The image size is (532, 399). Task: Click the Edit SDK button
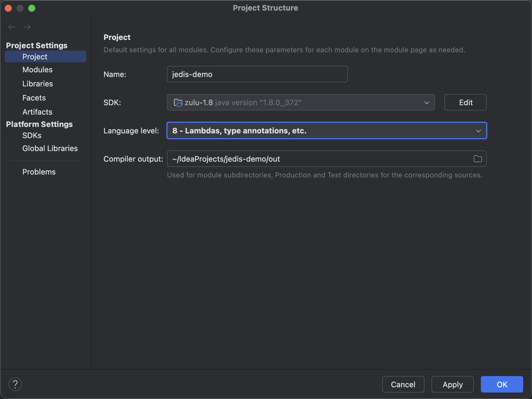coord(466,102)
